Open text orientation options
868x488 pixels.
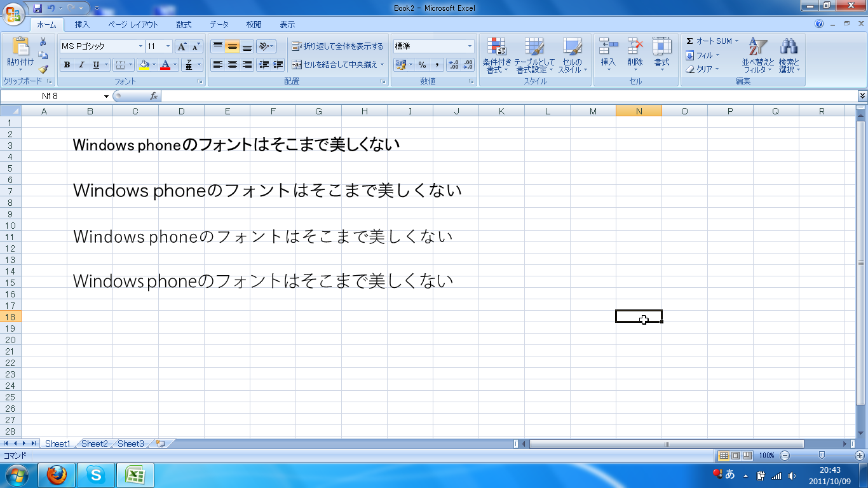click(266, 46)
